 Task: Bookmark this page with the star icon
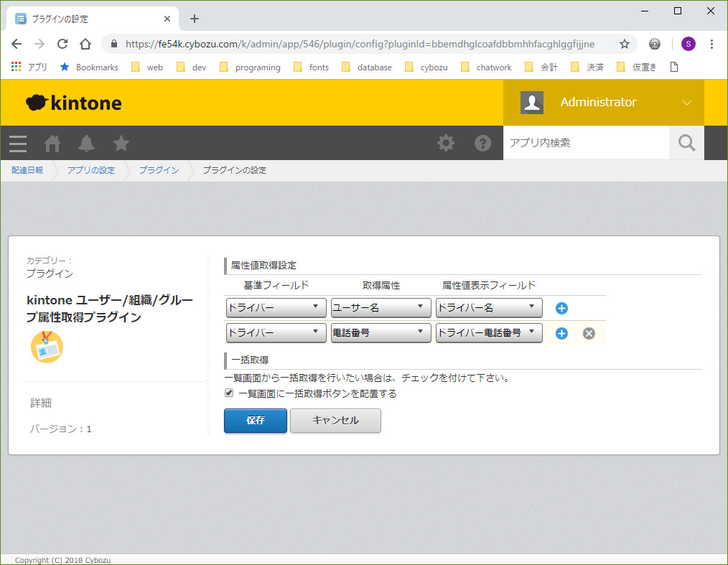point(625,44)
